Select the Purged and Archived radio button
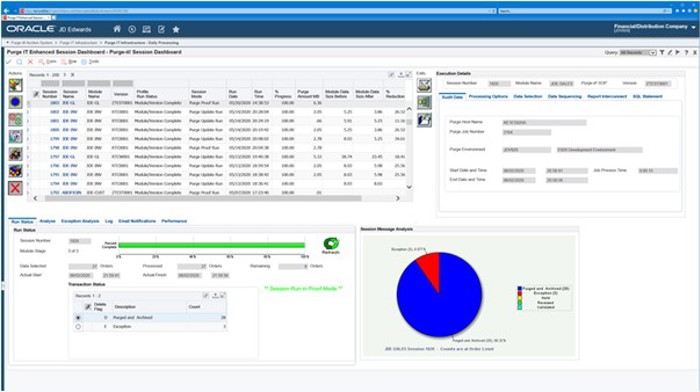Screen dimensions: 700x392 point(78,317)
